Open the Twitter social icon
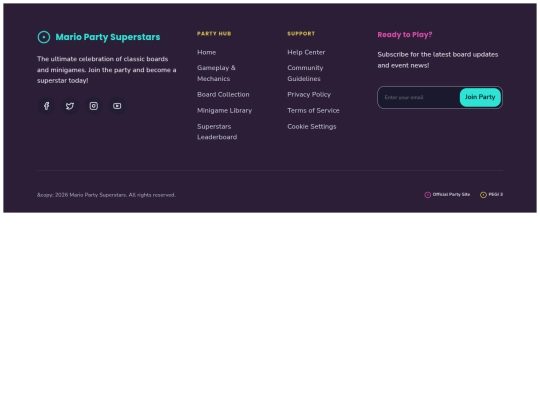 pyautogui.click(x=70, y=106)
